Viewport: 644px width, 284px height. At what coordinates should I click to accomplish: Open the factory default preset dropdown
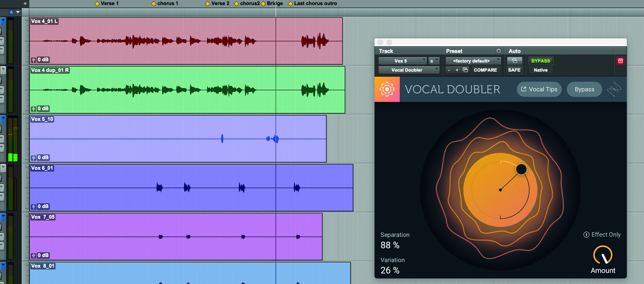[x=473, y=61]
